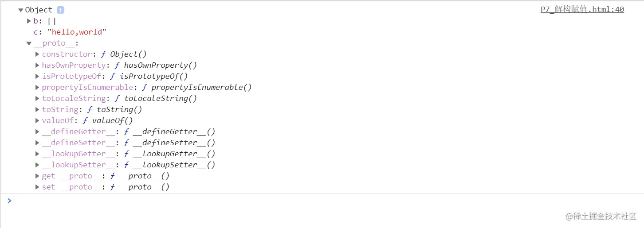Collapse the top-level Object tree
Viewport: 644px width, 228px height.
click(20, 10)
